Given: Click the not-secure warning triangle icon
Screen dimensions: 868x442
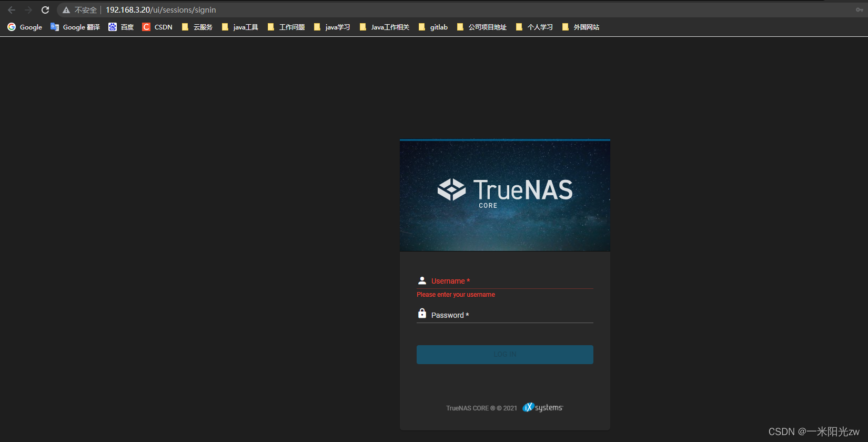Looking at the screenshot, I should 66,10.
